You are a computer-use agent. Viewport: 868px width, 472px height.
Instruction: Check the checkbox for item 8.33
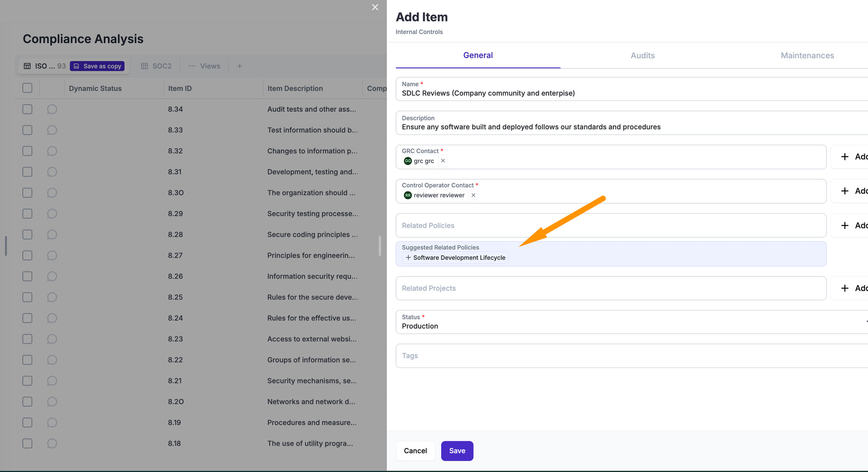[x=28, y=130]
